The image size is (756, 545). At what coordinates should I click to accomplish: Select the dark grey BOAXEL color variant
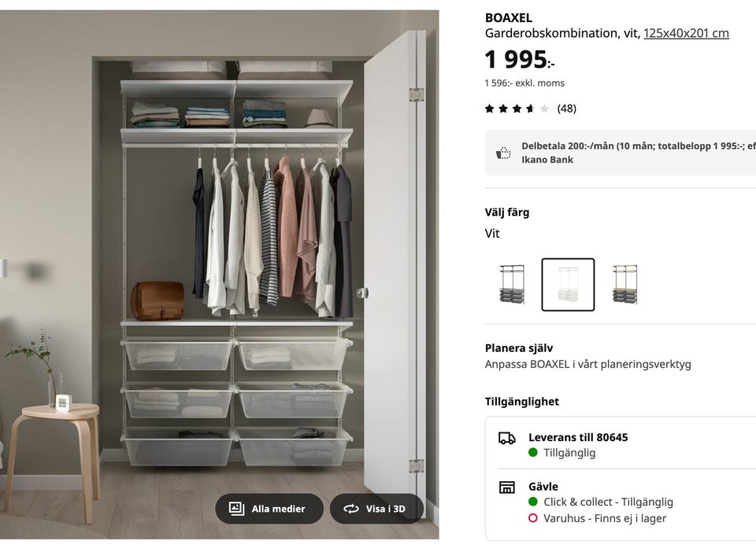(x=512, y=284)
